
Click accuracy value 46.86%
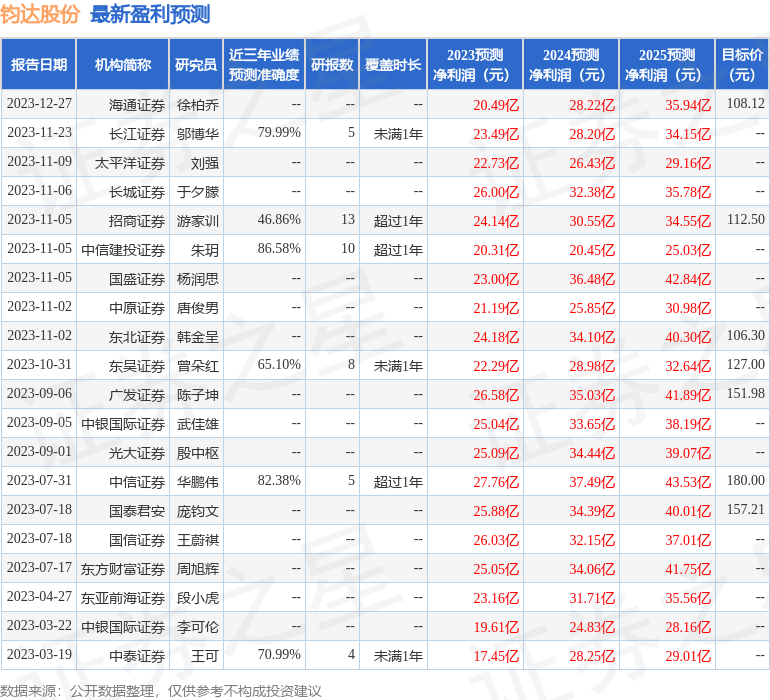click(x=279, y=219)
